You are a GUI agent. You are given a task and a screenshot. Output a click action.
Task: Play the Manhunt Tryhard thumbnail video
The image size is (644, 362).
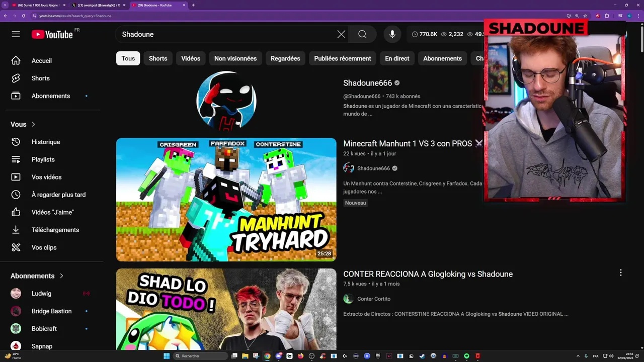pyautogui.click(x=226, y=200)
